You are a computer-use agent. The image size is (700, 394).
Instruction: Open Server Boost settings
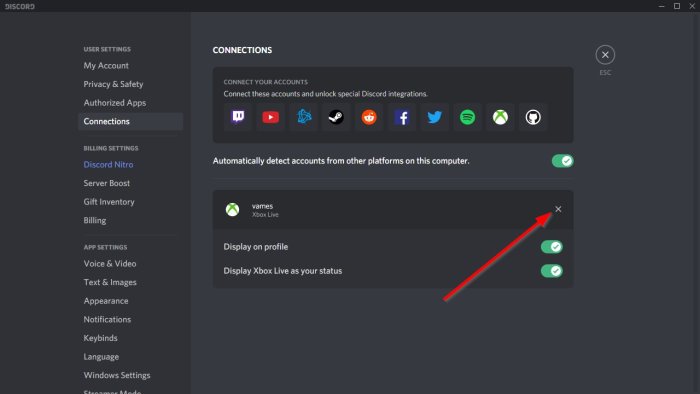130,183
